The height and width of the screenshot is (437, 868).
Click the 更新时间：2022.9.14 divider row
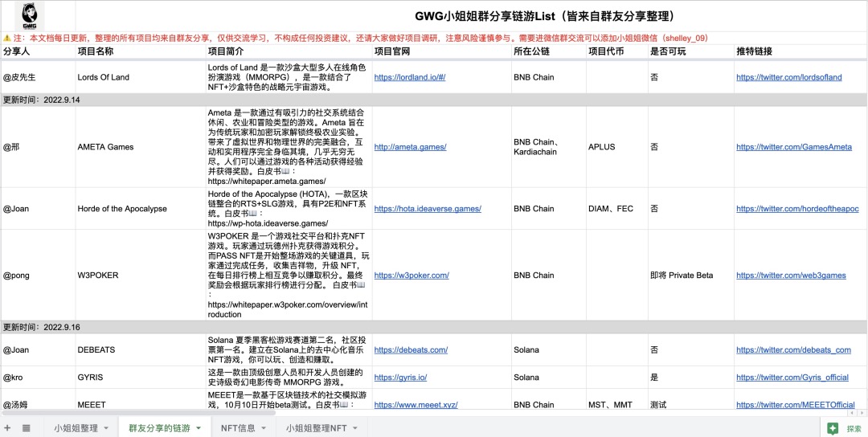coord(434,100)
